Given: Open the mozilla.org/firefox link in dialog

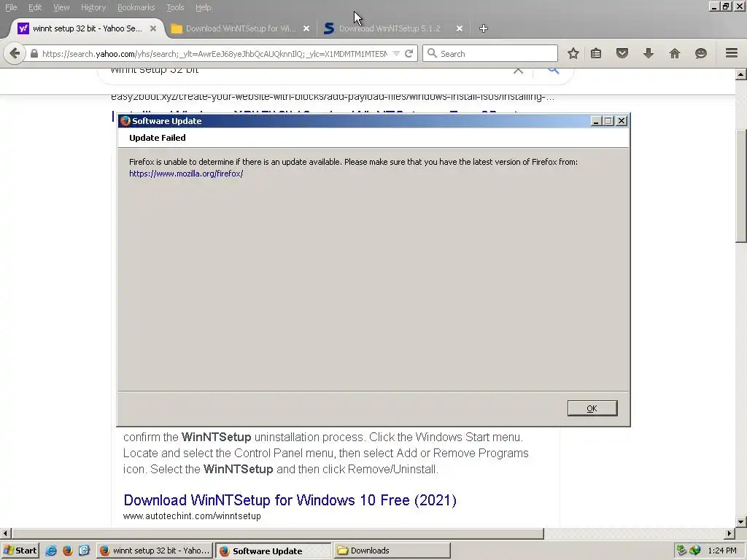Looking at the screenshot, I should click(x=186, y=174).
